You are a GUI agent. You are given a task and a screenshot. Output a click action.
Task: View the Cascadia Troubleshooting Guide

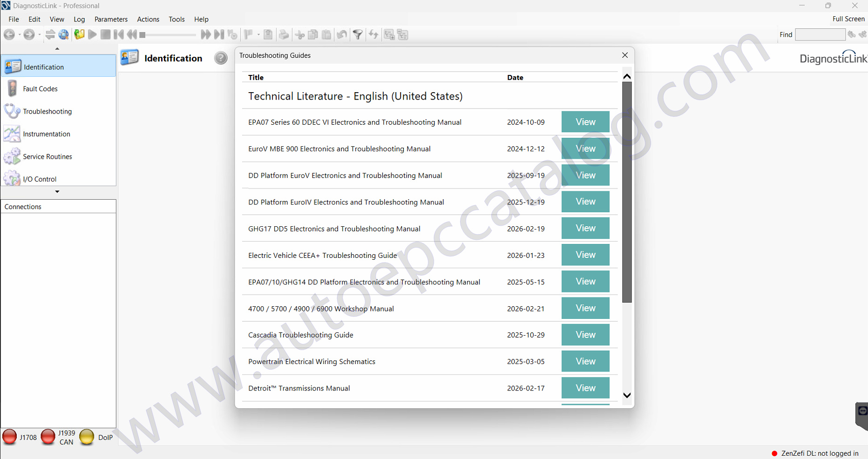pyautogui.click(x=585, y=335)
